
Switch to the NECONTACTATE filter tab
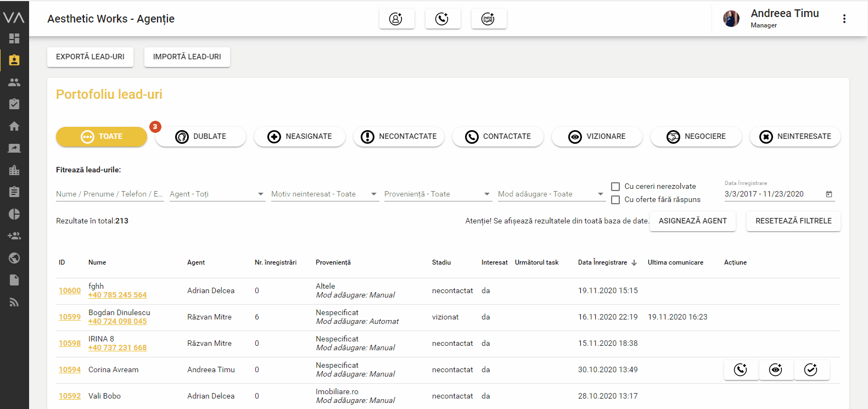(x=399, y=137)
